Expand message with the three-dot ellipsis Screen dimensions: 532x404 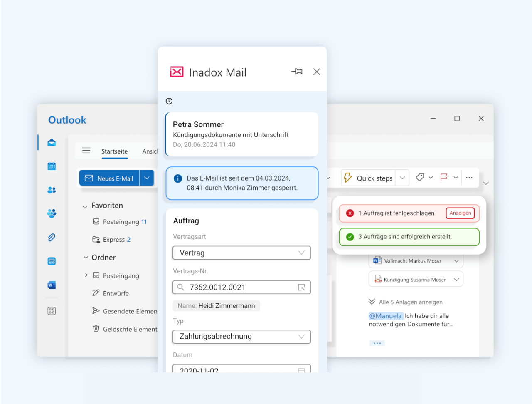(377, 343)
